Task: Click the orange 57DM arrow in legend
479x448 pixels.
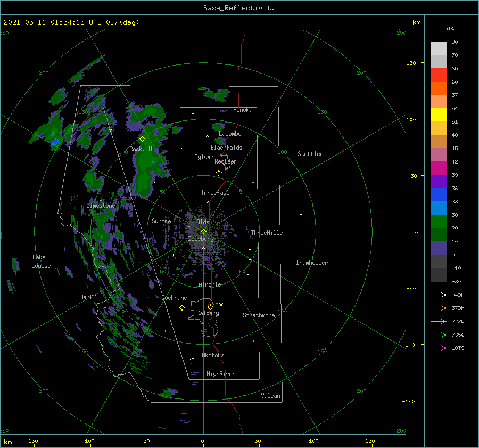Action: click(439, 308)
